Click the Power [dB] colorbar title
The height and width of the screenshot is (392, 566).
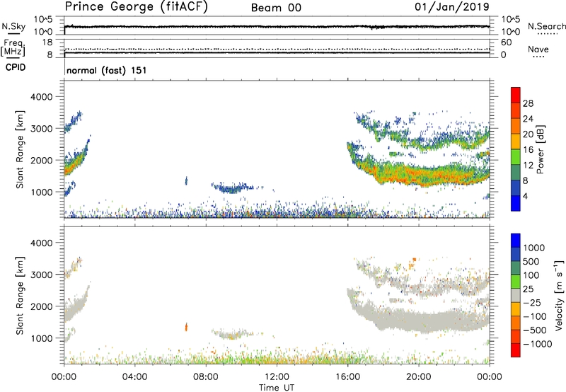[540, 149]
